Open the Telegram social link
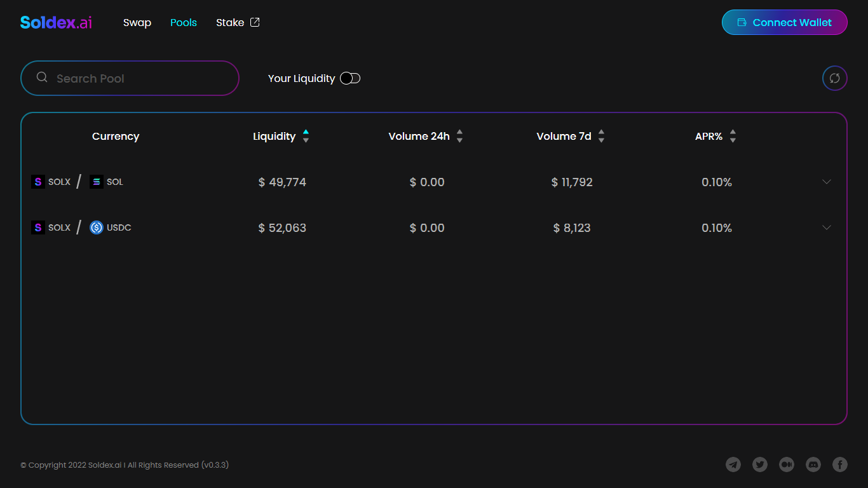Screen dimensions: 868x488 [733, 464]
